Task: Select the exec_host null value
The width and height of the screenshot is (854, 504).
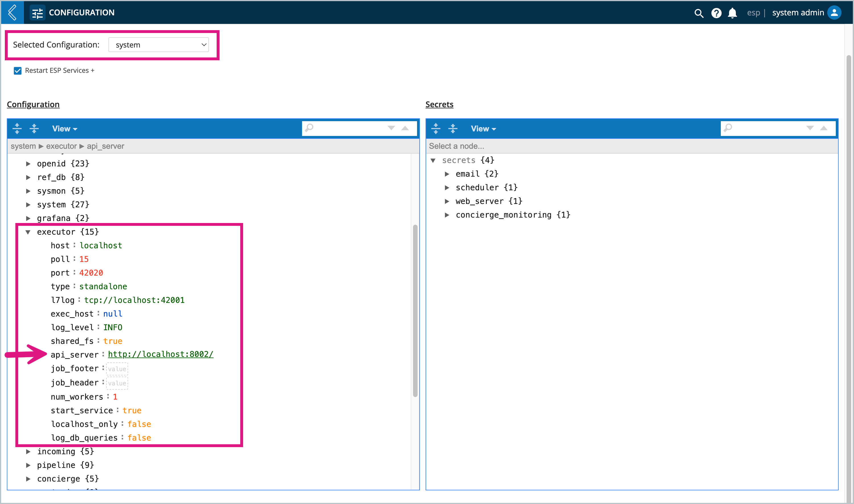Action: [x=112, y=314]
